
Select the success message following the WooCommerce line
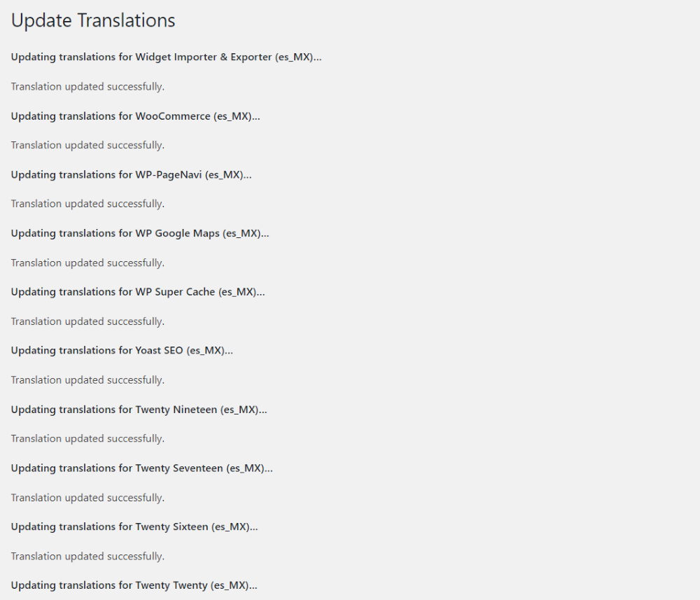pyautogui.click(x=87, y=145)
